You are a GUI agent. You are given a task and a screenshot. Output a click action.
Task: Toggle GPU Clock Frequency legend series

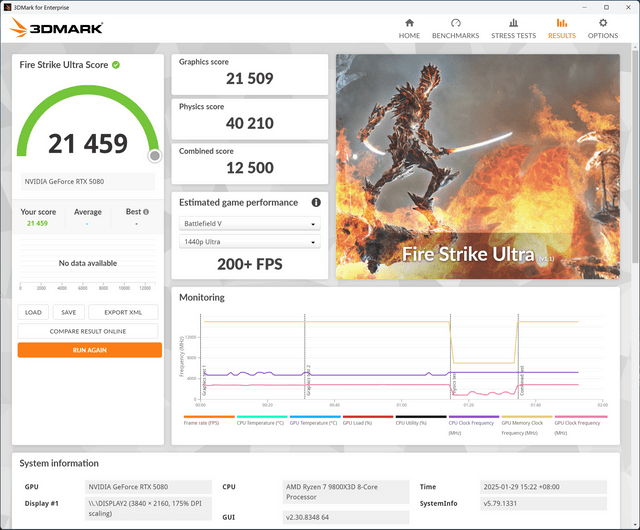[580, 425]
